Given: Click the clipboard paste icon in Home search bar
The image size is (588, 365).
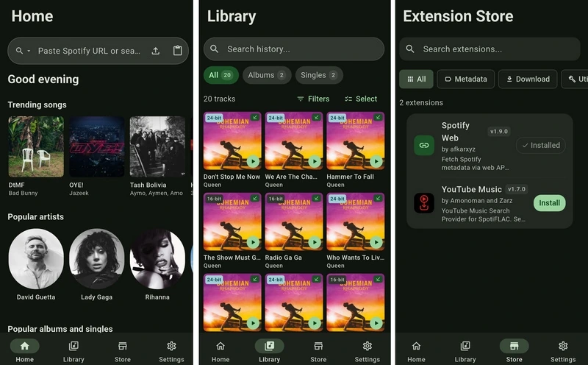Looking at the screenshot, I should (177, 51).
